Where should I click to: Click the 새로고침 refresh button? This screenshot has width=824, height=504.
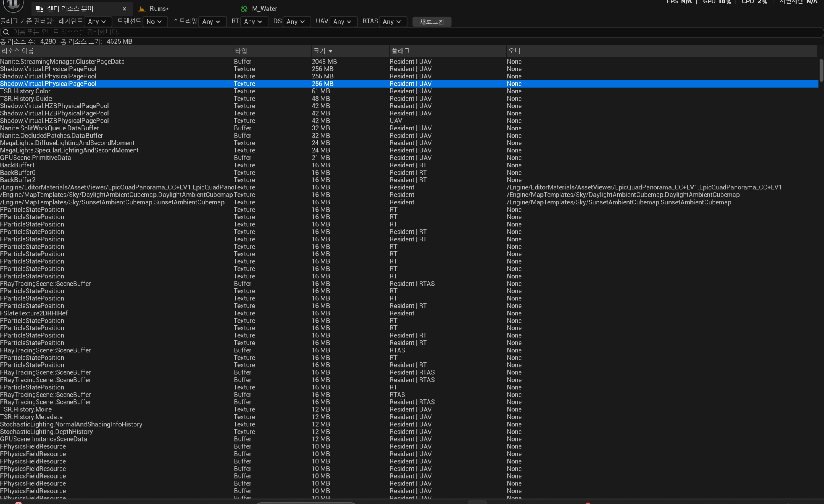pyautogui.click(x=432, y=22)
